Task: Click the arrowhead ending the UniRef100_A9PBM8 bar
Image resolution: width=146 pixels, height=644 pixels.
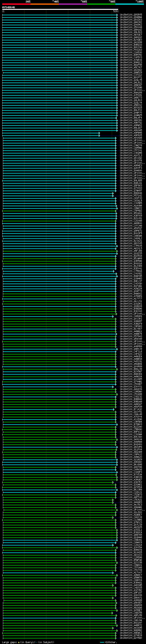Action: [99, 133]
